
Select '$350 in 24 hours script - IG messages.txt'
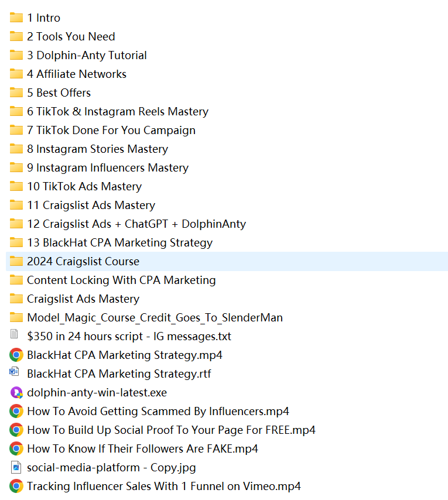[129, 337]
